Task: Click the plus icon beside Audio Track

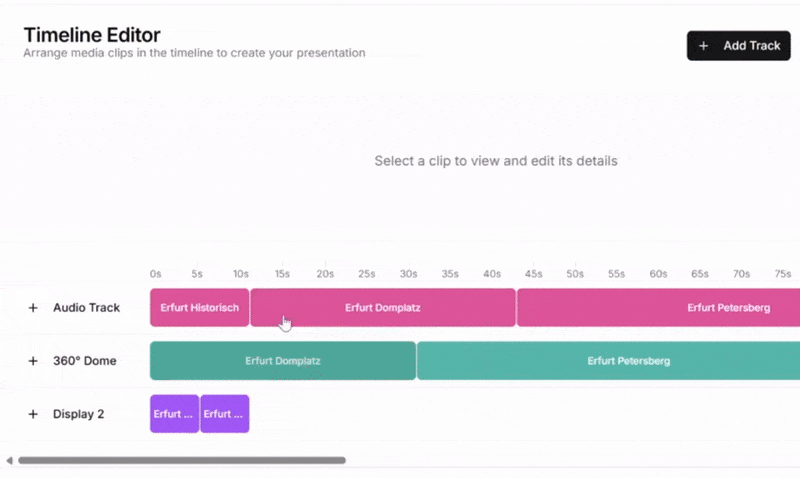Action: pyautogui.click(x=33, y=308)
